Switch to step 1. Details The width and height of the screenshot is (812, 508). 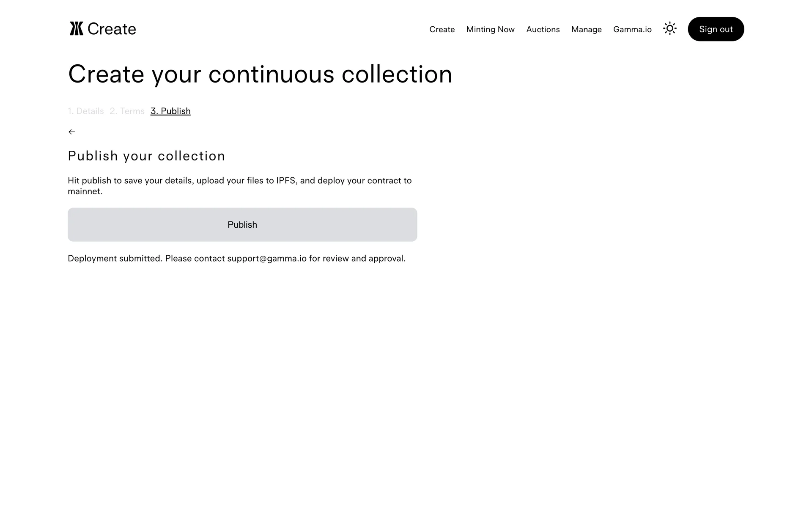86,111
